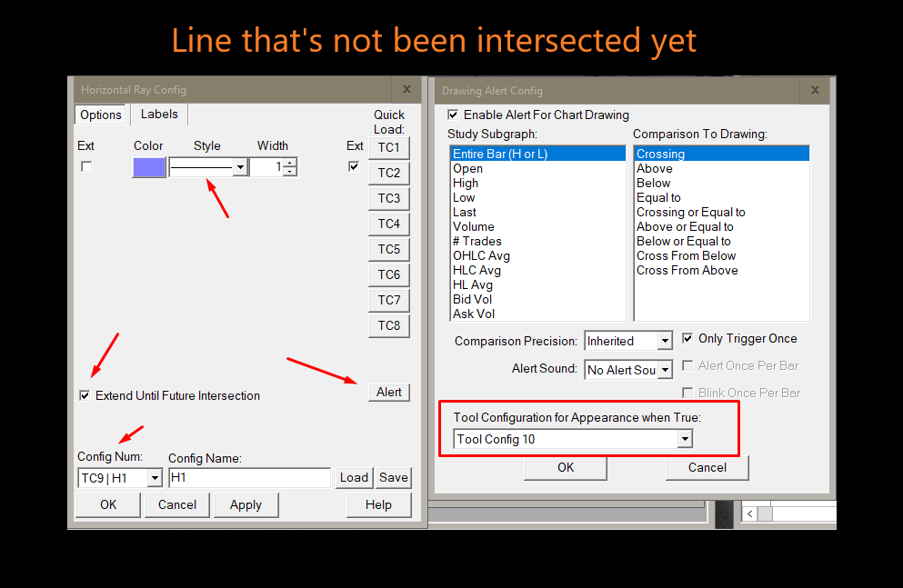The width and height of the screenshot is (903, 588).
Task: Click Cancel in Drawing Alert Config
Action: tap(707, 468)
